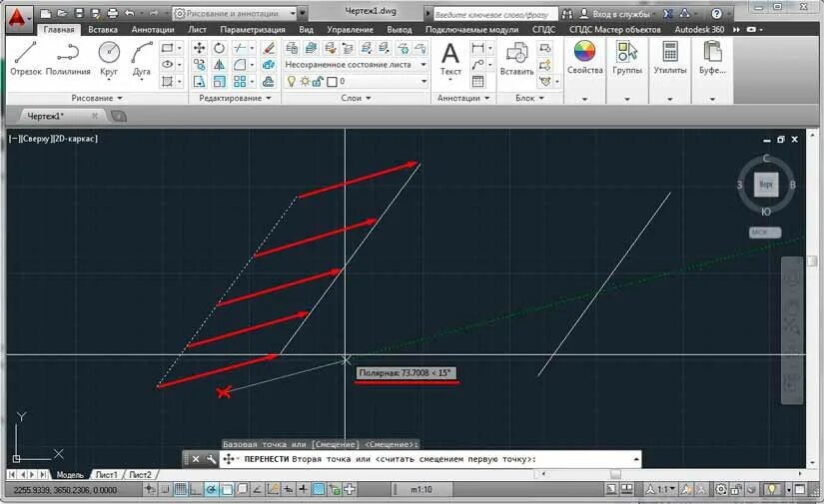Viewport: 824px width, 504px height.
Task: Select the Полилиния tool
Action: pyautogui.click(x=68, y=58)
